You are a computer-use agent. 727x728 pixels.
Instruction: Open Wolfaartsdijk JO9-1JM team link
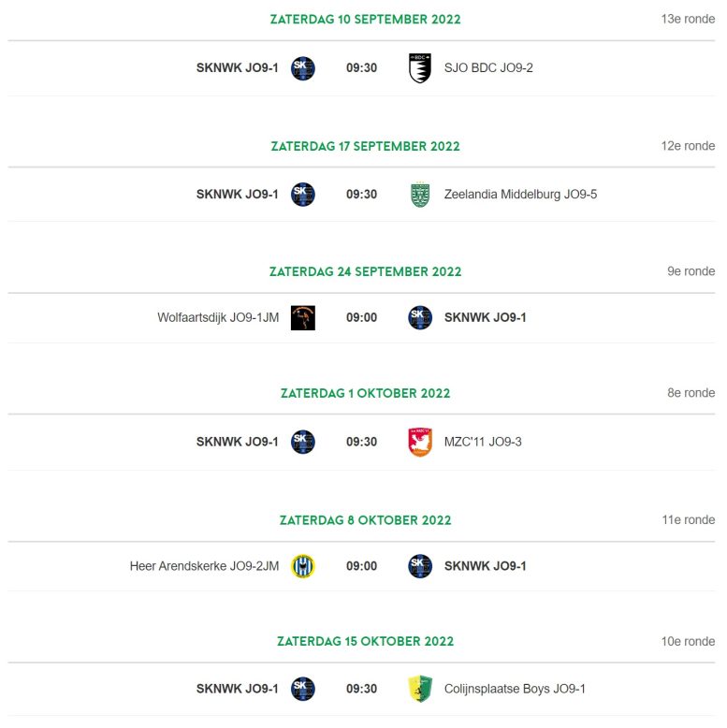click(218, 317)
